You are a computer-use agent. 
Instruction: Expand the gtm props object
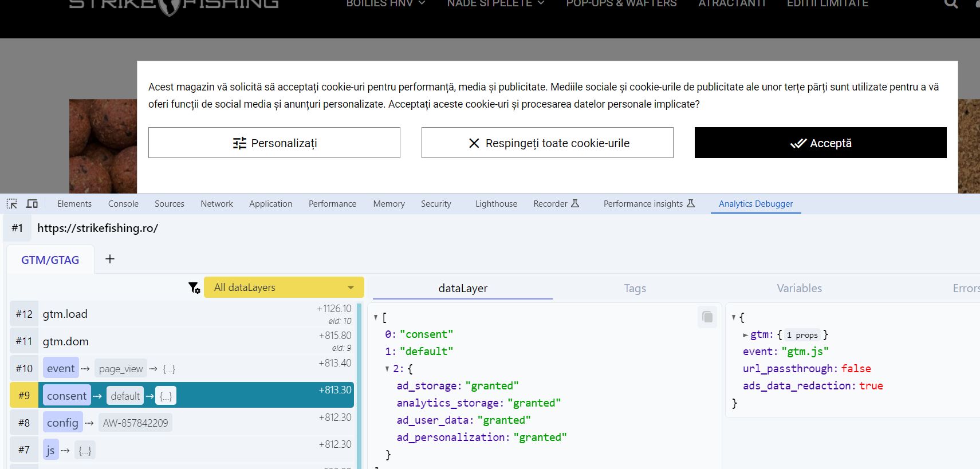(x=745, y=335)
